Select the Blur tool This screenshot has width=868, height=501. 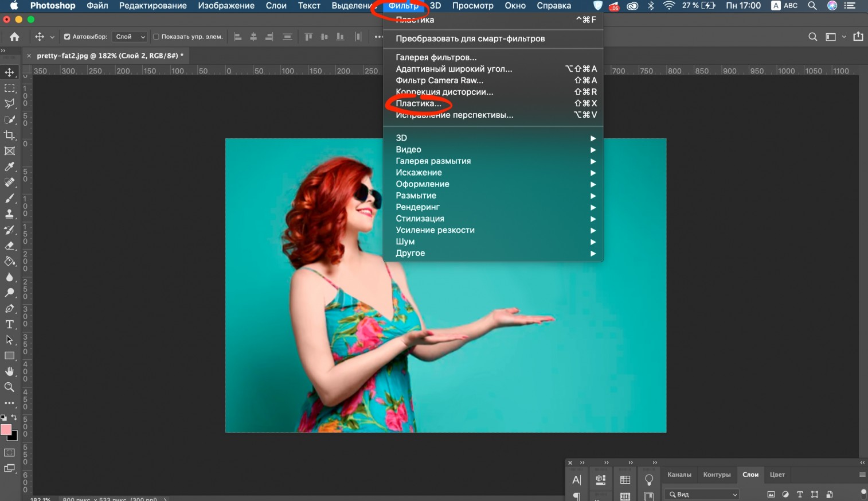click(10, 277)
